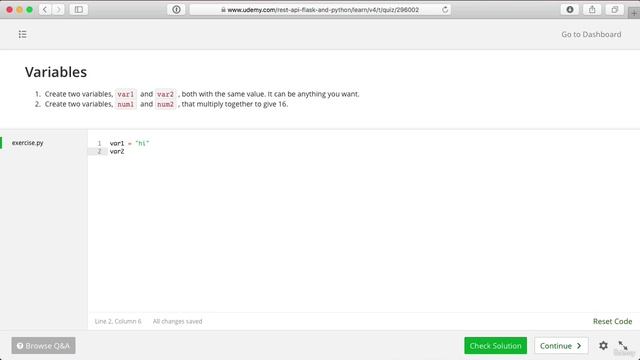The image size is (640, 360).
Task: Click the Safari address bar
Action: pos(320,9)
